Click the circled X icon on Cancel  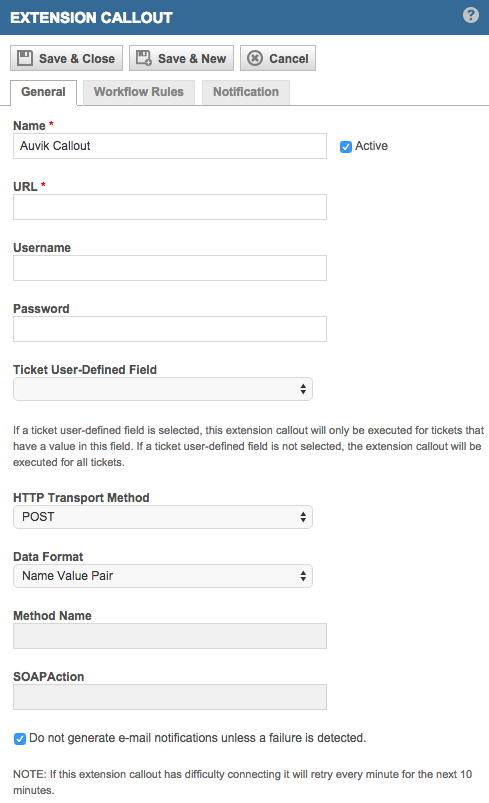click(254, 58)
